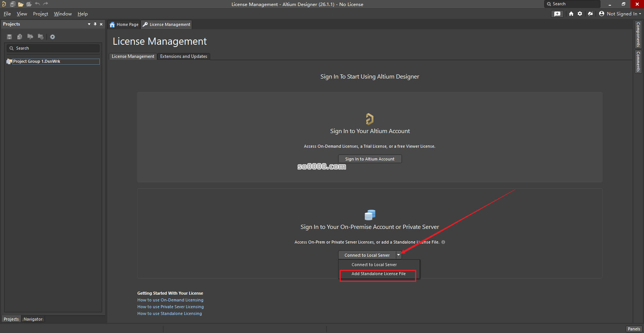The image size is (644, 333).
Task: Open the Project menu
Action: (x=41, y=14)
